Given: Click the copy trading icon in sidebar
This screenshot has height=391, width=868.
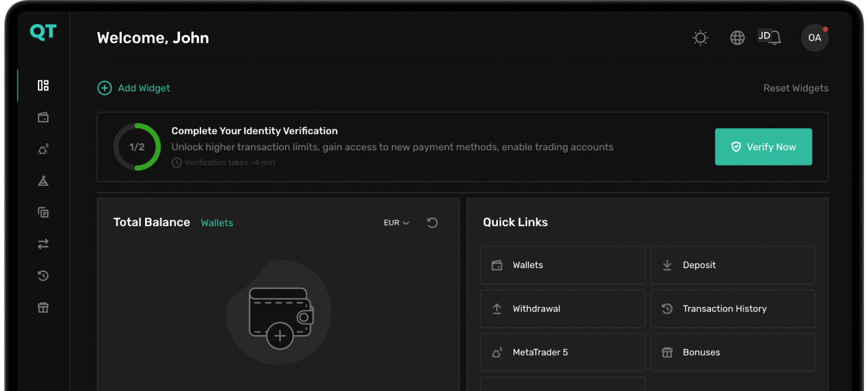Looking at the screenshot, I should [43, 212].
